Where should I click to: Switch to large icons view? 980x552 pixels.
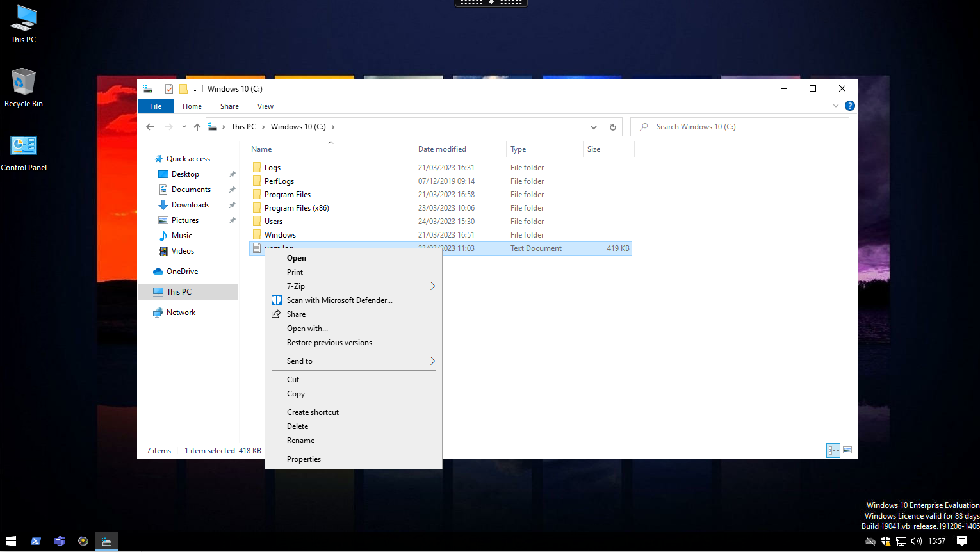tap(847, 450)
